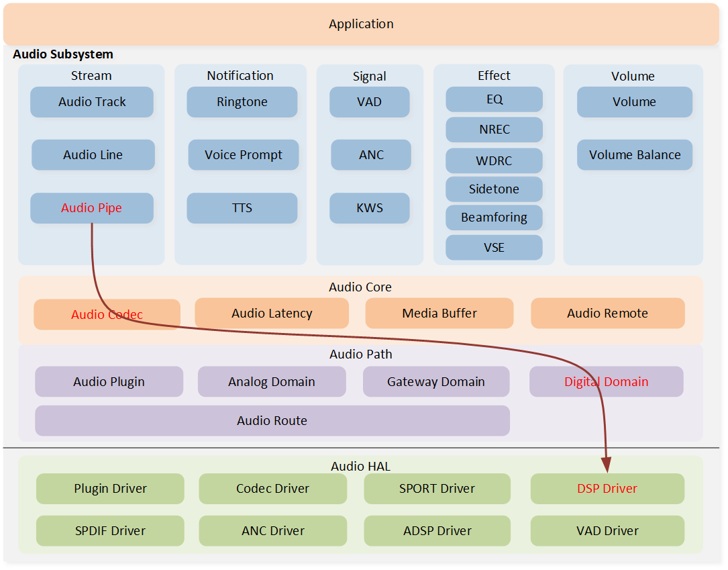Click the red DSP Driver block
This screenshot has width=728, height=570.
click(607, 489)
